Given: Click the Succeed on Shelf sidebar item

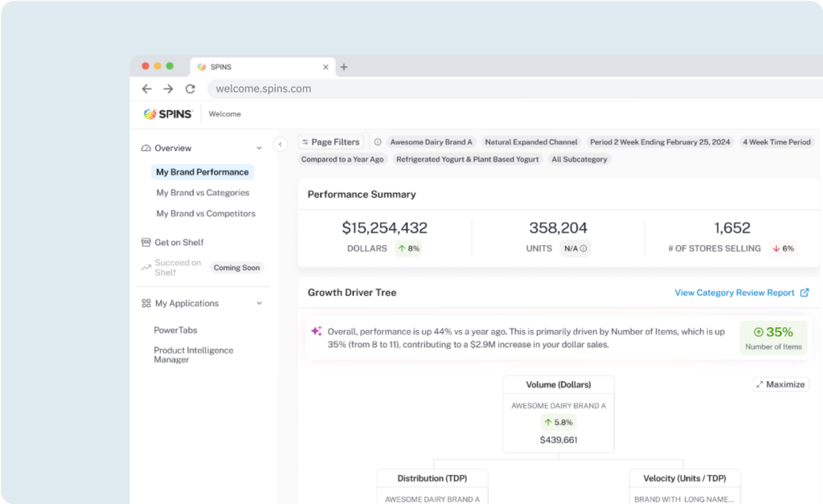Looking at the screenshot, I should pos(178,267).
